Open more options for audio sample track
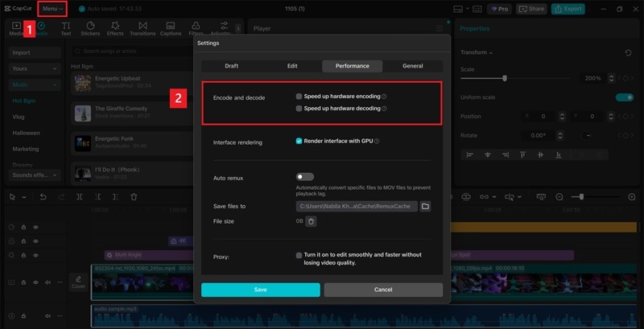The image size is (644, 329). pyautogui.click(x=60, y=316)
